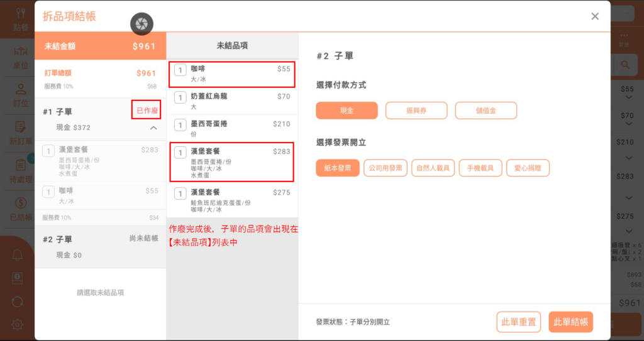644x341 pixels.
Task: Close the split checkout dialog
Action: (595, 16)
